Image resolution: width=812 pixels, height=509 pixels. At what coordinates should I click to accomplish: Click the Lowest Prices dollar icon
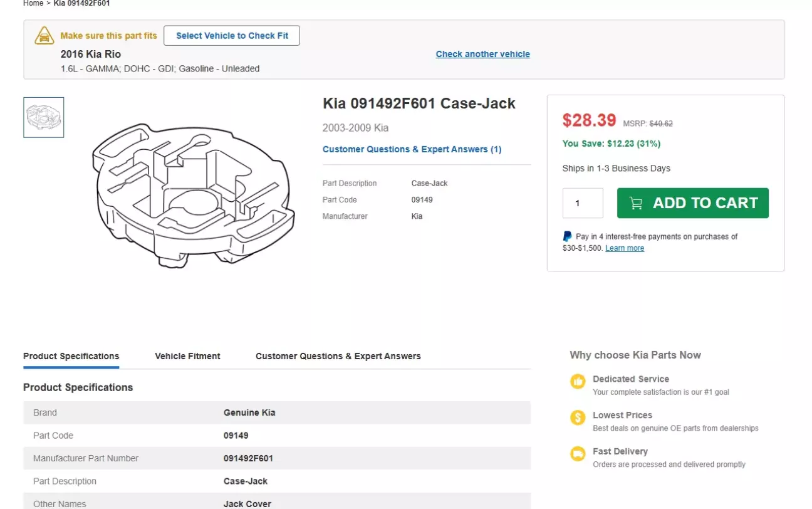pyautogui.click(x=577, y=417)
